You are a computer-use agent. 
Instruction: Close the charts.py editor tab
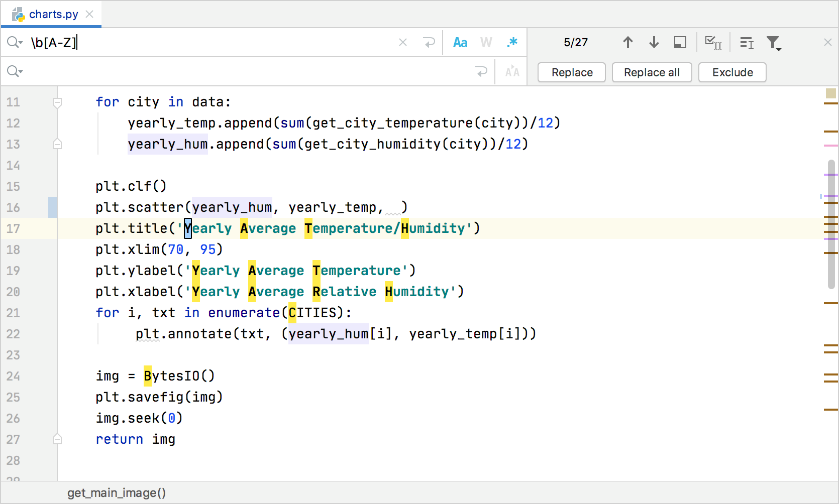click(x=89, y=14)
